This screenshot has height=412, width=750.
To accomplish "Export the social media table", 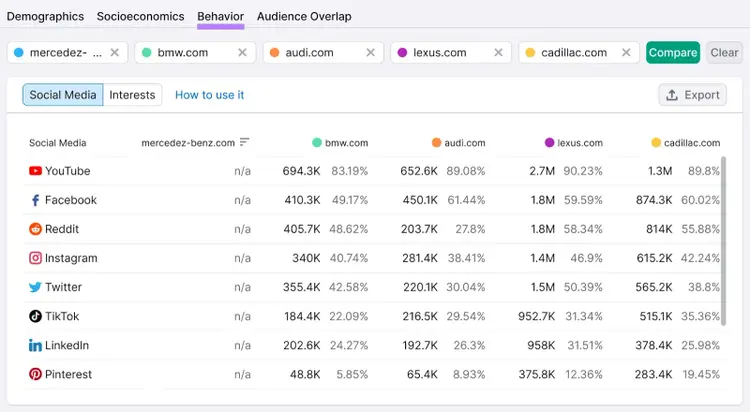I will [x=693, y=95].
